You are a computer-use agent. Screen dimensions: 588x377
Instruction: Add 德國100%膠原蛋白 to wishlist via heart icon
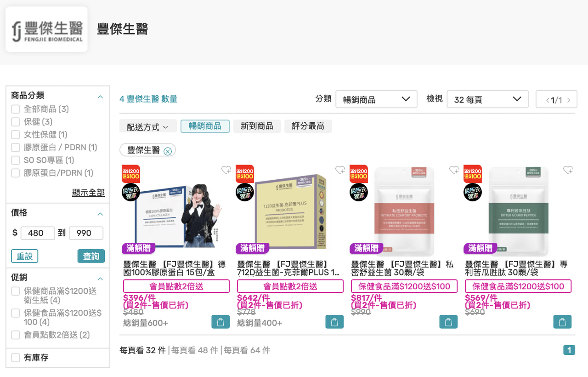click(x=226, y=170)
